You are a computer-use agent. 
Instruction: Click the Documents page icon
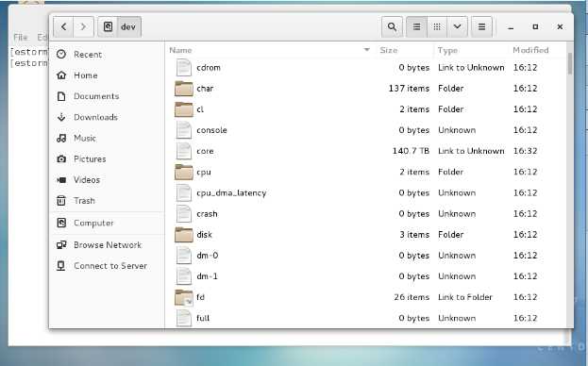point(61,96)
